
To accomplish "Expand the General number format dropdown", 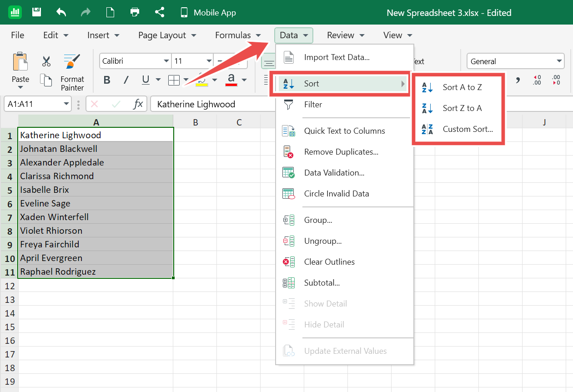I will tap(559, 61).
